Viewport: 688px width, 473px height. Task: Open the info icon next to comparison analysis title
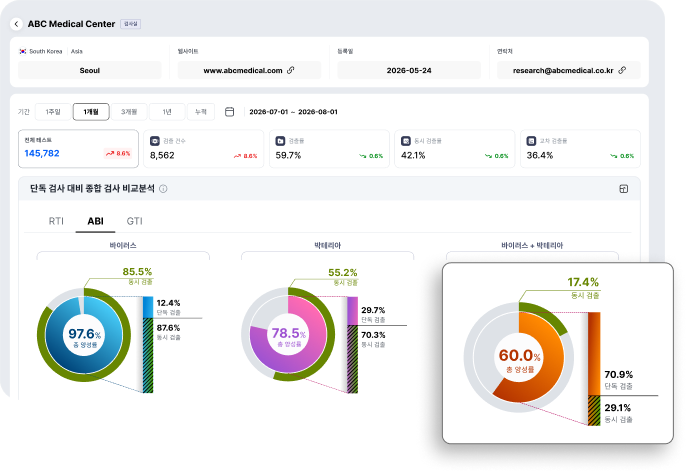(x=163, y=189)
